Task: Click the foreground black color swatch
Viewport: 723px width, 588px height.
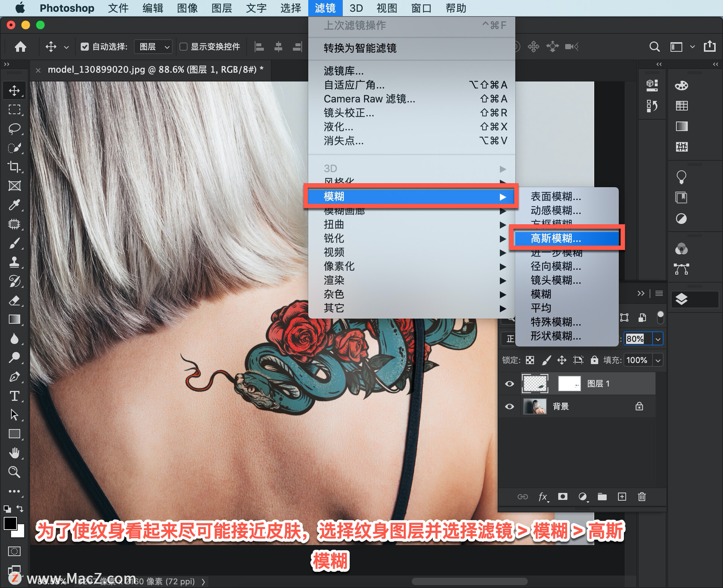Action: click(10, 524)
